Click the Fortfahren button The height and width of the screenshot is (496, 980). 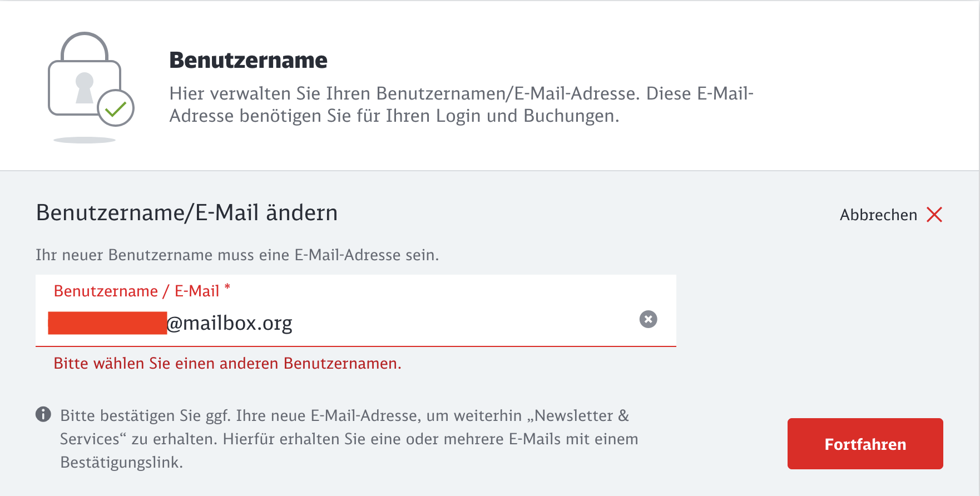865,444
